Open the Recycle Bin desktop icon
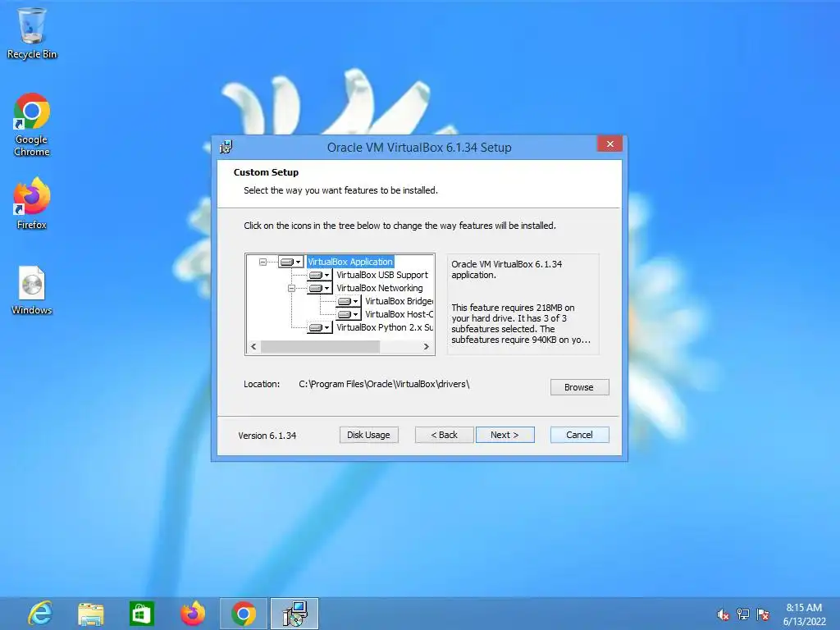 pos(32,34)
